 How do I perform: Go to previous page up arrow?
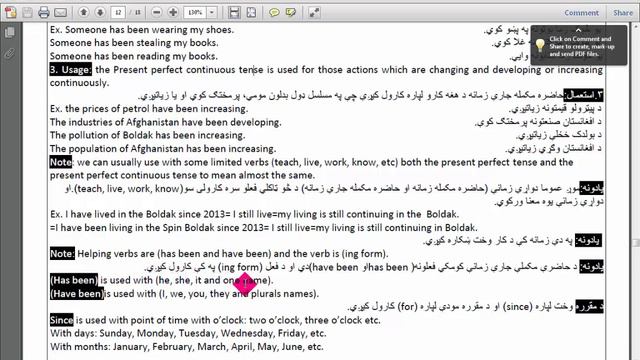click(84, 13)
